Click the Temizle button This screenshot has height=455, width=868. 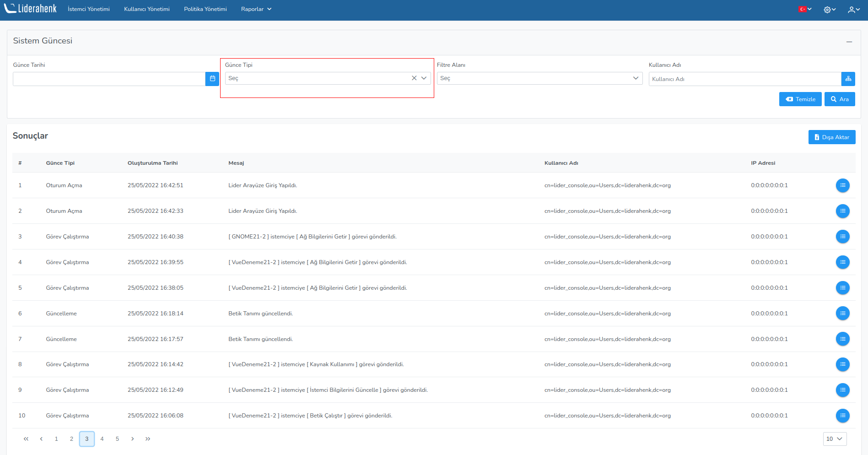click(800, 99)
